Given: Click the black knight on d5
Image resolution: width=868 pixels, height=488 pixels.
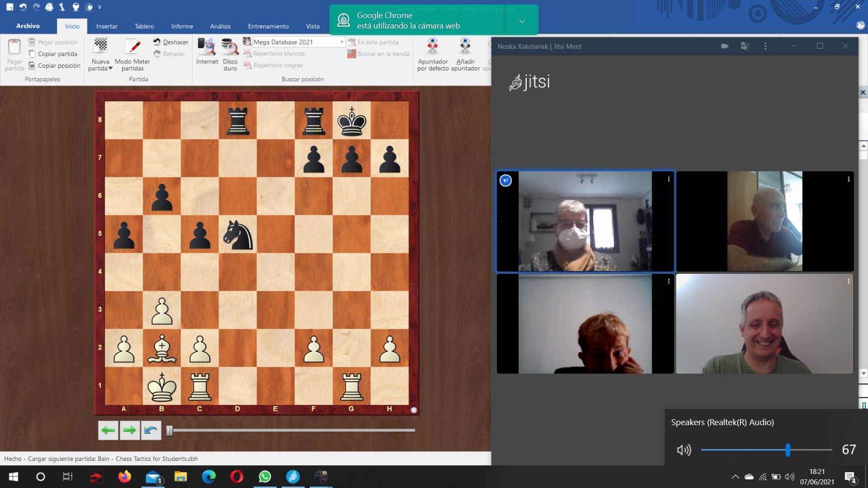Looking at the screenshot, I should pos(238,234).
